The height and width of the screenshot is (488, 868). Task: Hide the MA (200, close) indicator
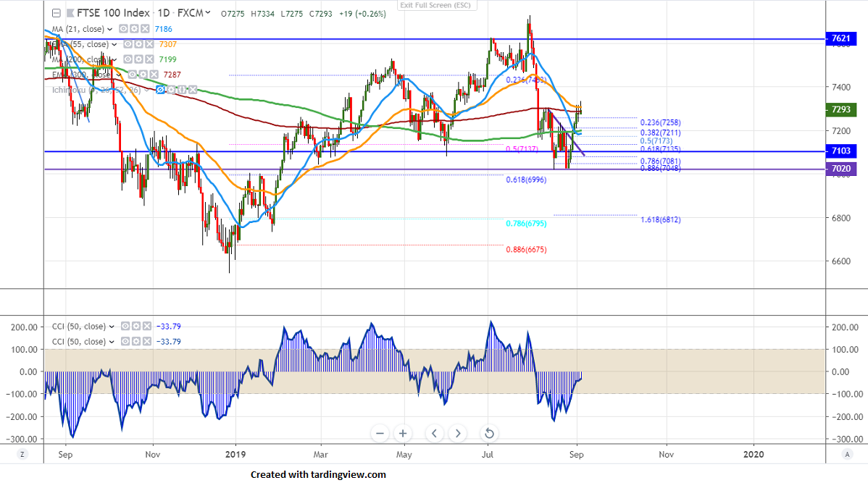coord(128,59)
